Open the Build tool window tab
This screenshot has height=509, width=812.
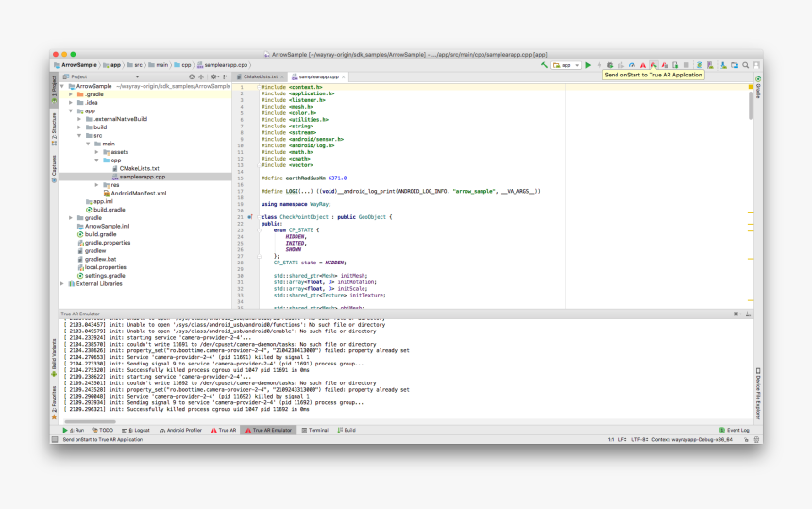347,431
